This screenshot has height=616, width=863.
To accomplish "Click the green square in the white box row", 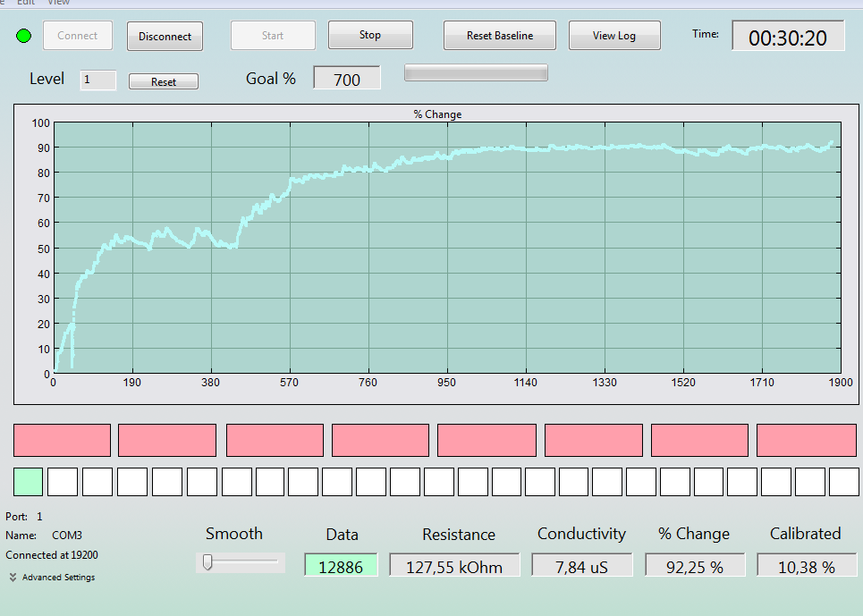I will [x=28, y=482].
